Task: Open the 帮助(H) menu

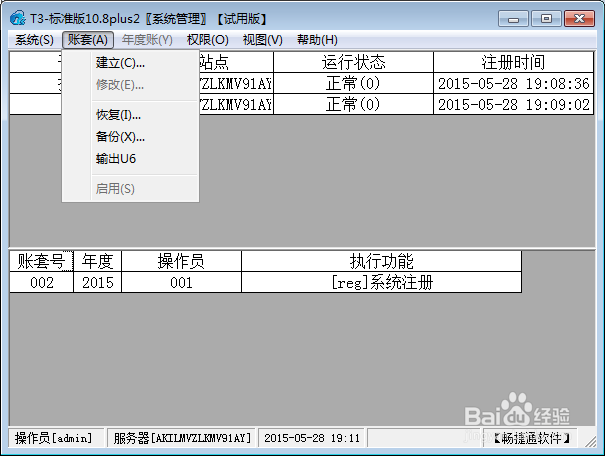Action: 317,40
